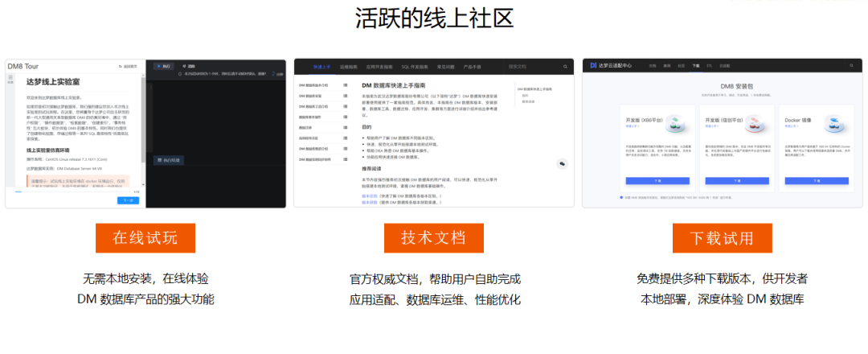The image size is (868, 354).
Task: Open 快速上手 link under Docker 镜像
Action: tap(791, 126)
